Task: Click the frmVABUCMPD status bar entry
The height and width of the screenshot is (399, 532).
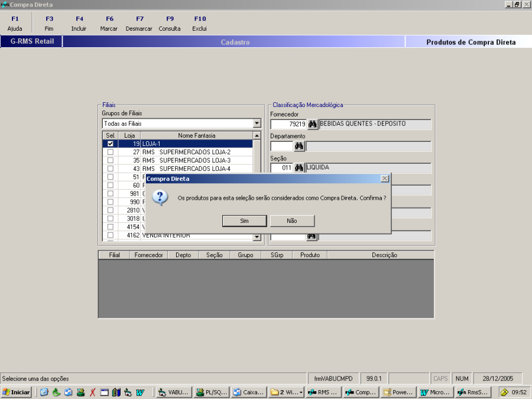Action: (x=333, y=379)
